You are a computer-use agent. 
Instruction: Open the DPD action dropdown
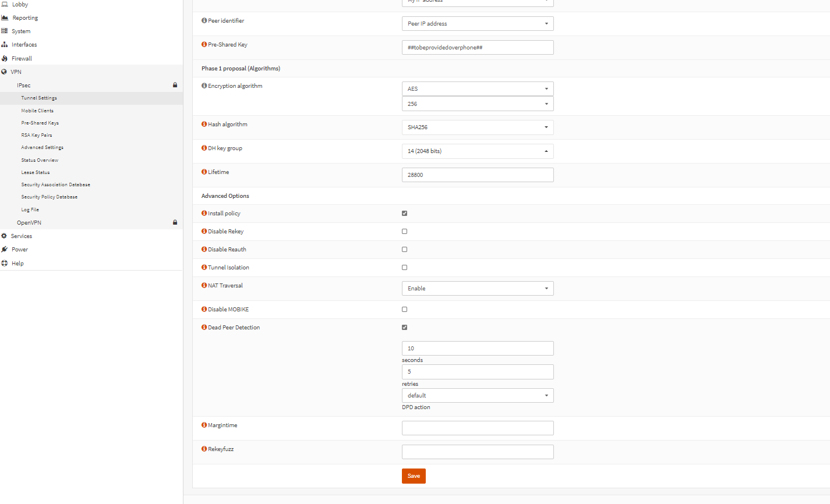point(477,396)
